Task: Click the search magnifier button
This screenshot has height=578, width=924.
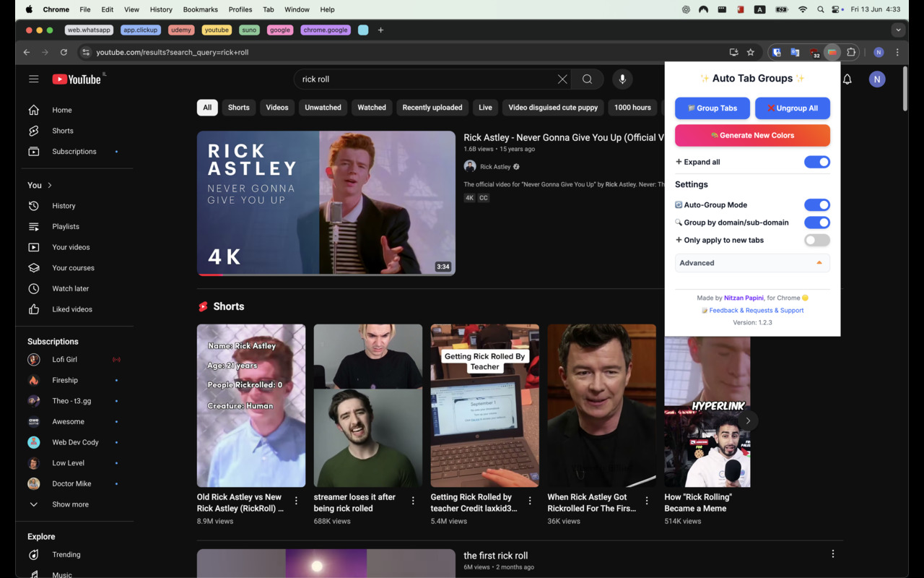Action: pos(588,79)
